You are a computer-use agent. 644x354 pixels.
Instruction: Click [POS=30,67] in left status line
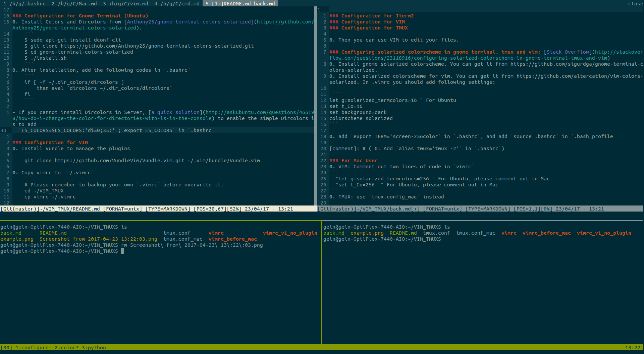(210, 209)
